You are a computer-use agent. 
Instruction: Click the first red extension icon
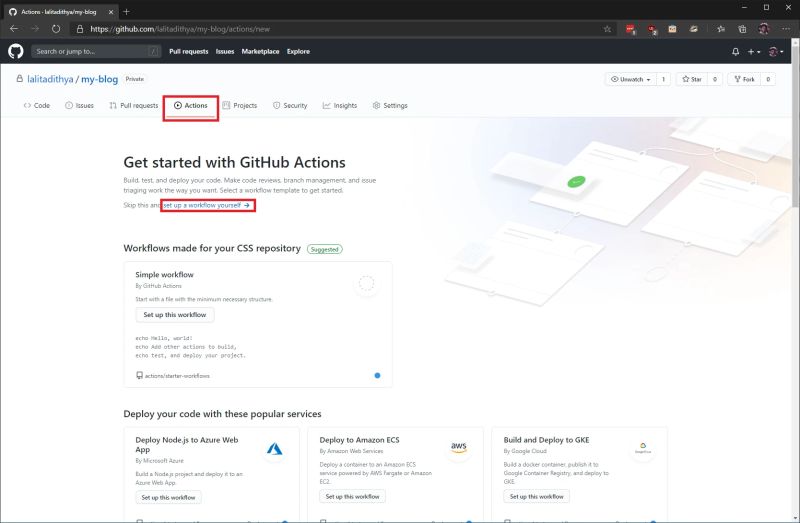tap(631, 29)
